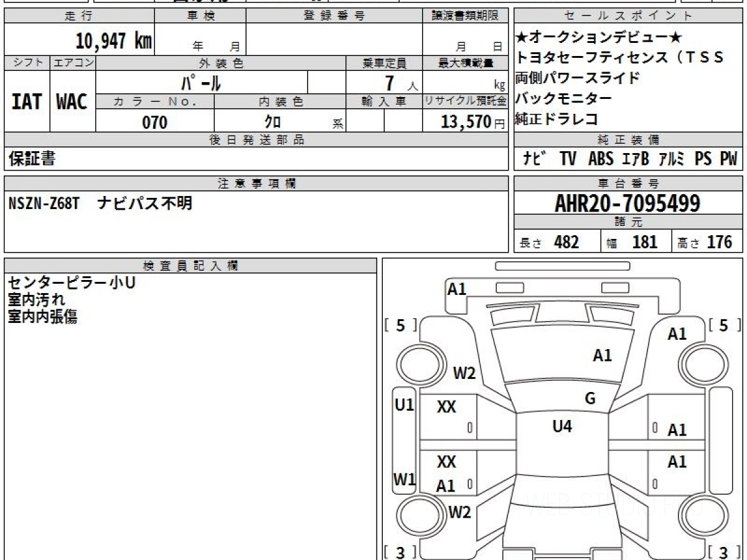The height and width of the screenshot is (560, 747).
Task: Select the color number 070
Action: 155,123
